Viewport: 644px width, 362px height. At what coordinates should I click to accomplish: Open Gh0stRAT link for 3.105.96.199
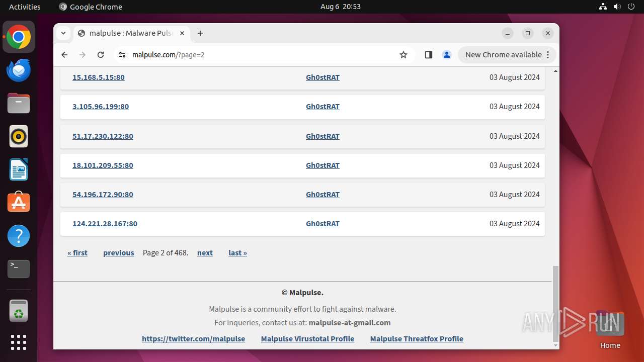click(323, 107)
